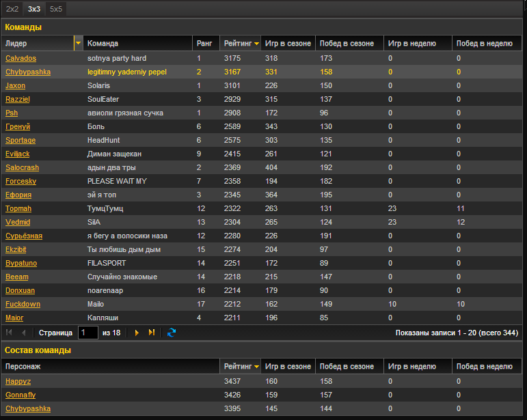Select team name 'FILASPORT'
The image size is (527, 420).
(107, 263)
